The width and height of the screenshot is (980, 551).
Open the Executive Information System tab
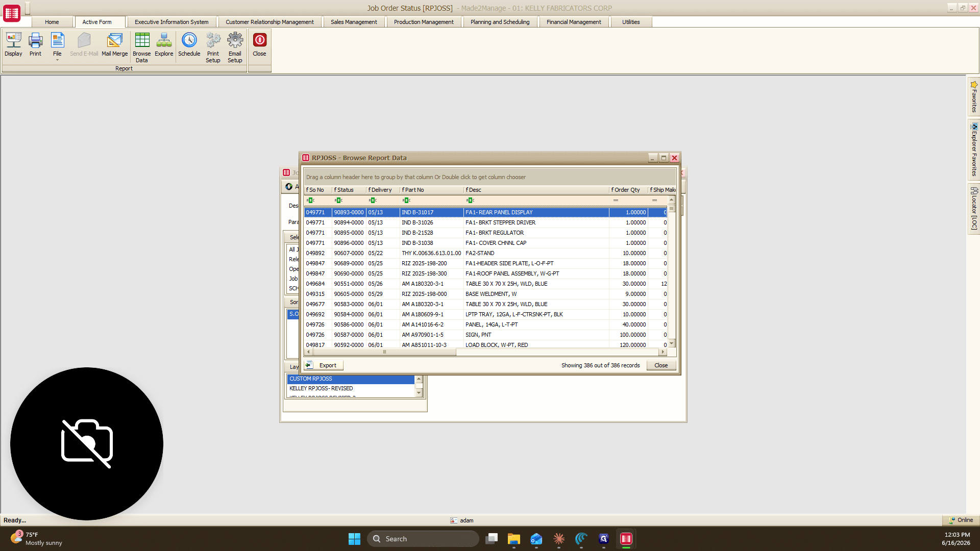click(171, 22)
